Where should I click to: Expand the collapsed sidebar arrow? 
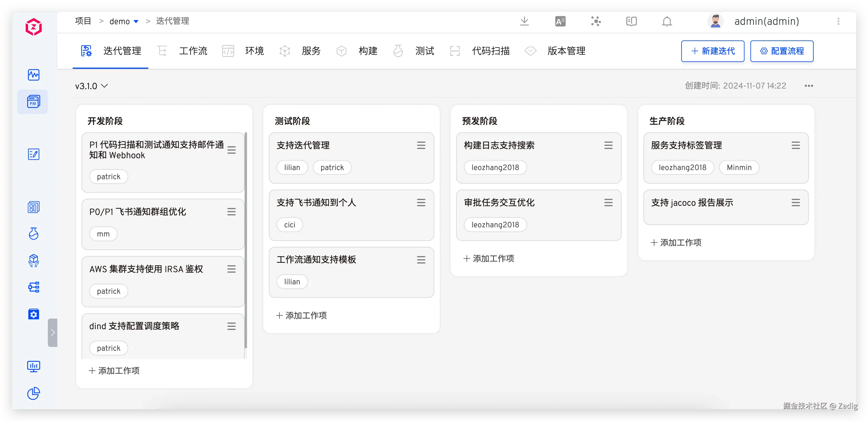(53, 332)
